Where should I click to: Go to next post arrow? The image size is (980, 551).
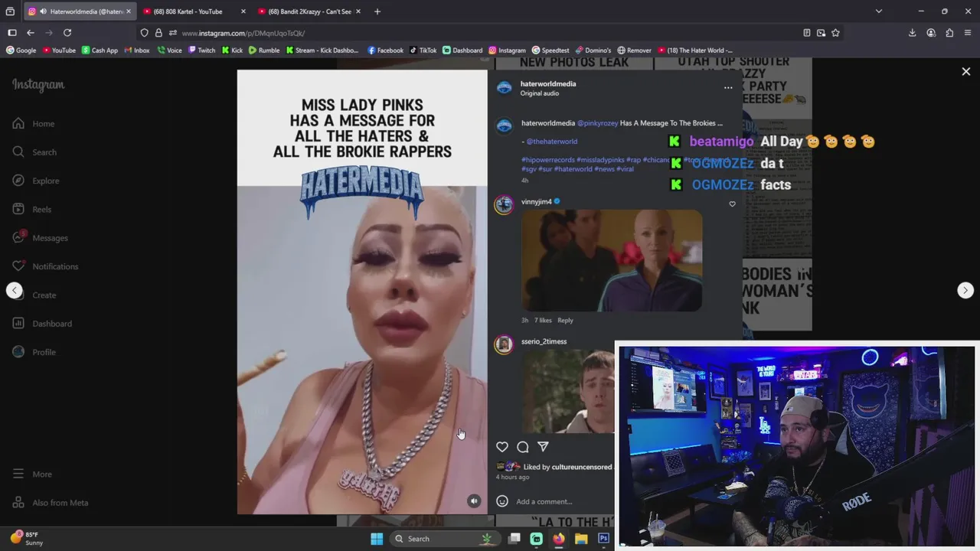[965, 290]
